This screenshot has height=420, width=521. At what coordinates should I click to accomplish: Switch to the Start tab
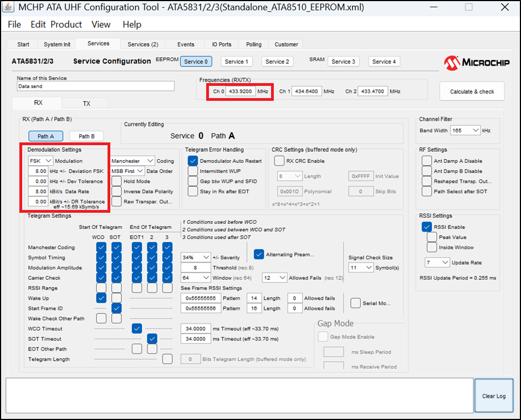click(23, 44)
